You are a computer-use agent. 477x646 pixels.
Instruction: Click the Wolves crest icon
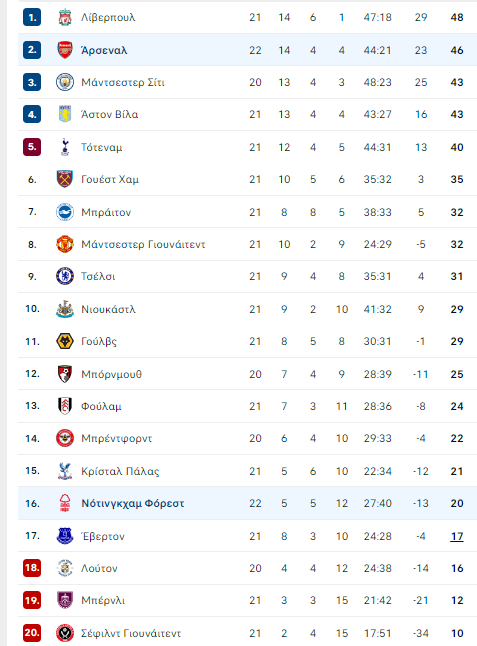click(65, 341)
